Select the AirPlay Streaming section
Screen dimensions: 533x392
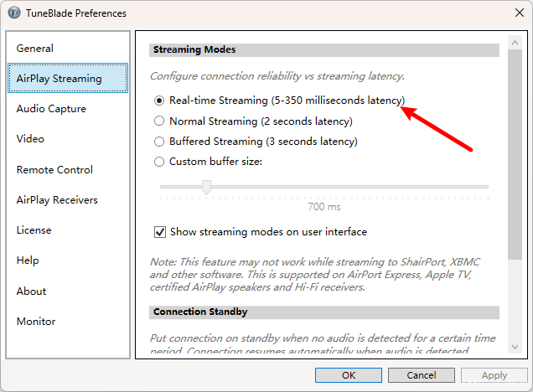click(x=68, y=78)
